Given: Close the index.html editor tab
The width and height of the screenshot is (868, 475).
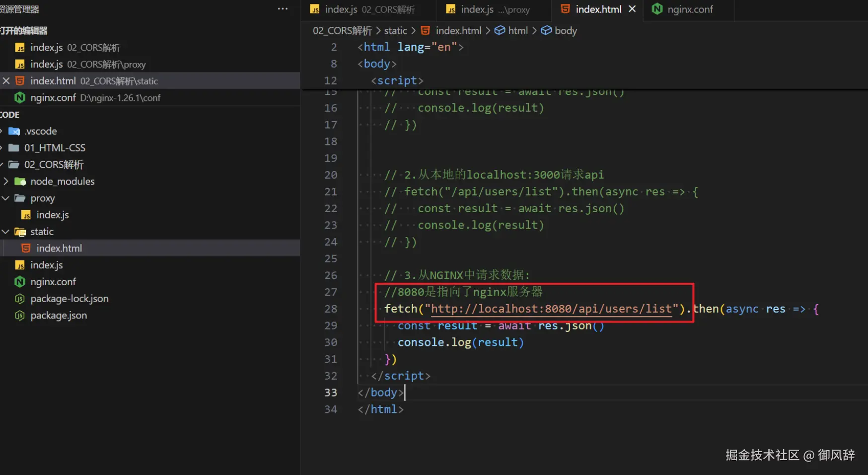Looking at the screenshot, I should 632,9.
